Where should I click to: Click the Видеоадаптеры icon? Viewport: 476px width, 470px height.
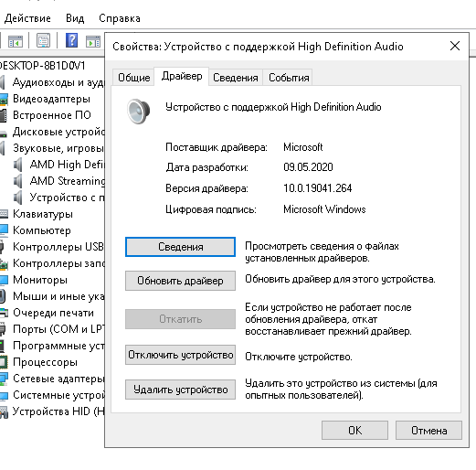coord(4,99)
